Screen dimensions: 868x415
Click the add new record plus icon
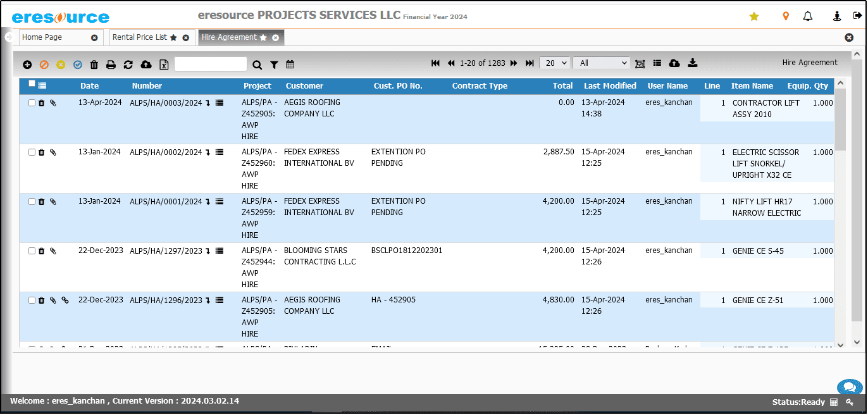point(27,65)
